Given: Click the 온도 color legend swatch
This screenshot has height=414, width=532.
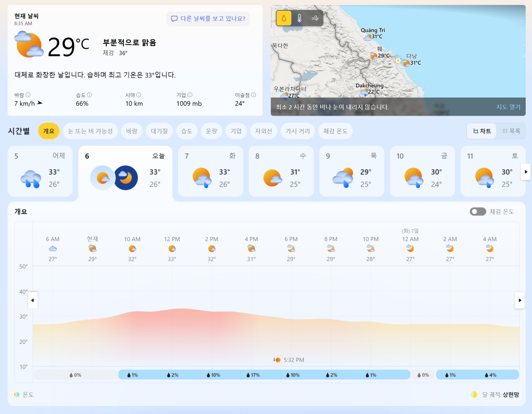Looking at the screenshot, I should (x=17, y=394).
